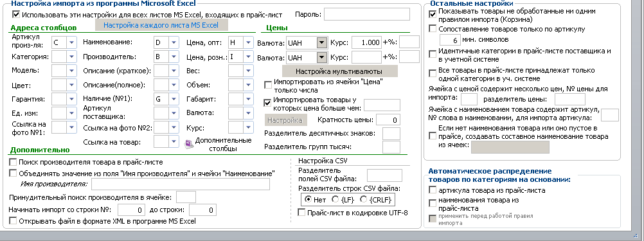Toggle Показывать товары не обработанные checkbox
The image size is (644, 241).
(433, 14)
